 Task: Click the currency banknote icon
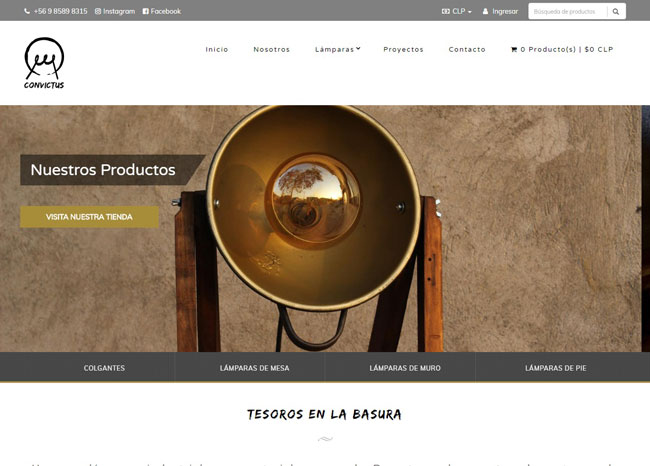click(x=446, y=12)
